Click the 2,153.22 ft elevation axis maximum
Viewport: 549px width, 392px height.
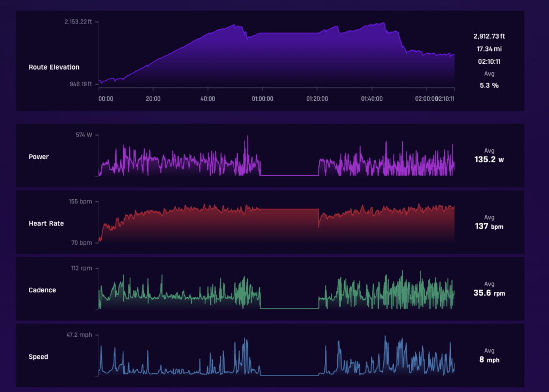(x=78, y=21)
